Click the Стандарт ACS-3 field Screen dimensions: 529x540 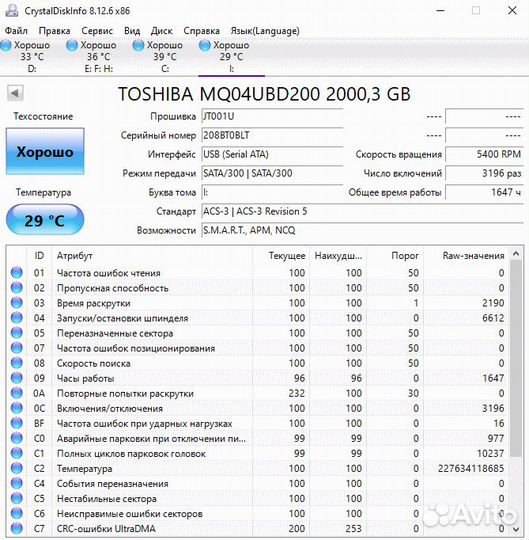click(362, 211)
